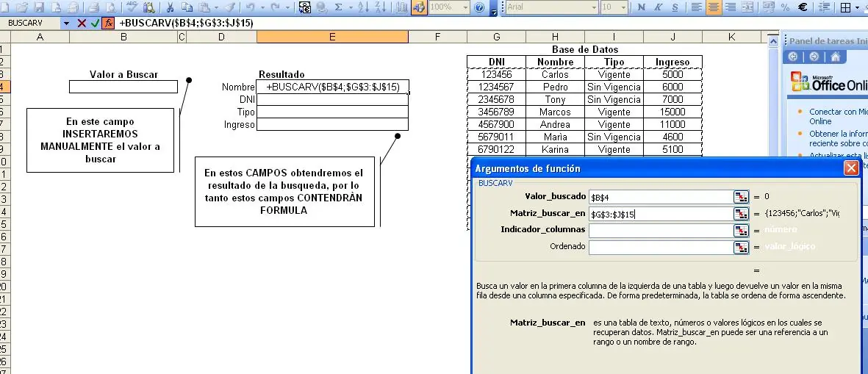
Task: Confirm the formula with green checkmark
Action: tap(96, 24)
